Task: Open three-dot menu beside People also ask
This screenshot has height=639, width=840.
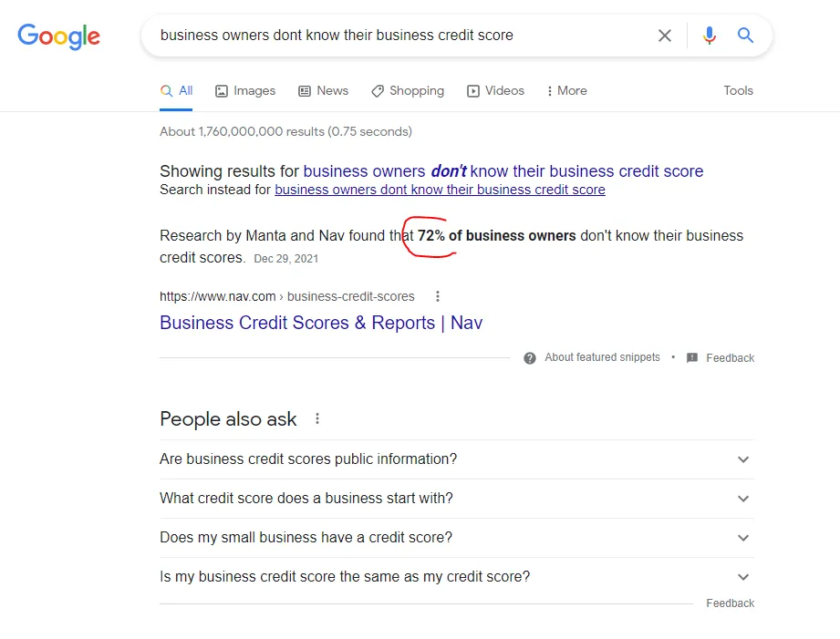Action: pos(317,418)
